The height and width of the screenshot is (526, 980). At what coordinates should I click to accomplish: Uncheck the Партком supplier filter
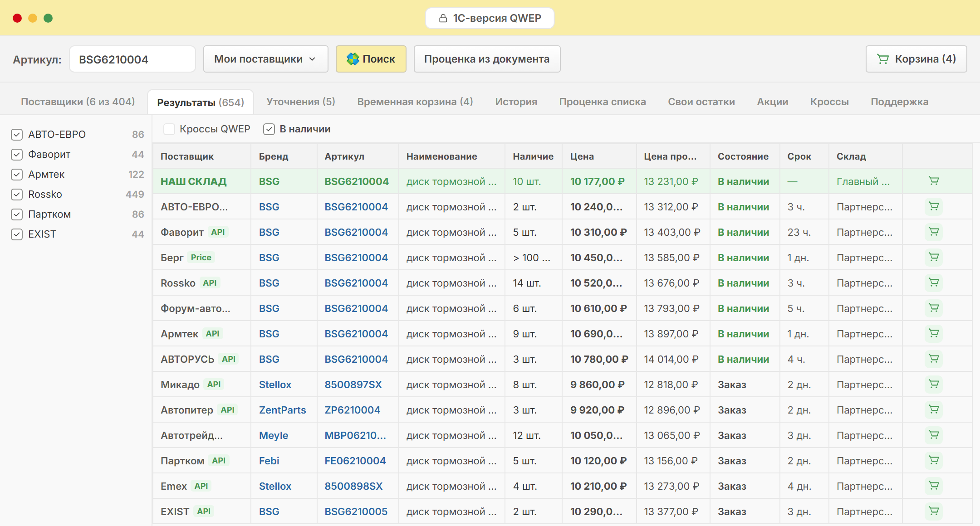click(17, 214)
